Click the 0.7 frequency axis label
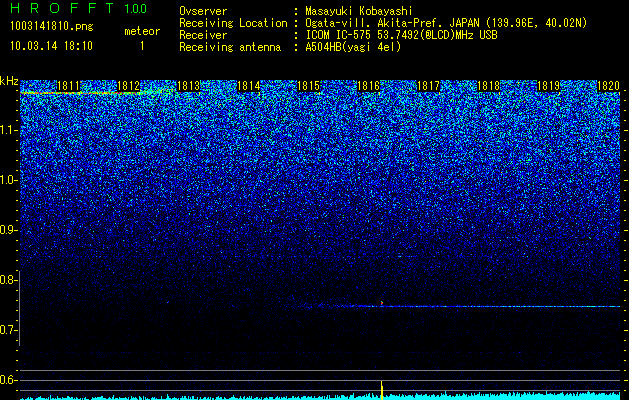This screenshot has width=629, height=400. point(7,330)
